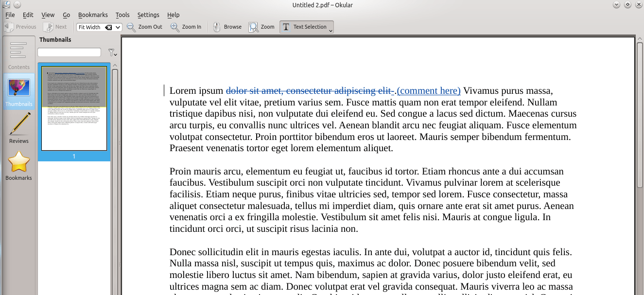
Task: Open the Tools menu
Action: coord(122,15)
